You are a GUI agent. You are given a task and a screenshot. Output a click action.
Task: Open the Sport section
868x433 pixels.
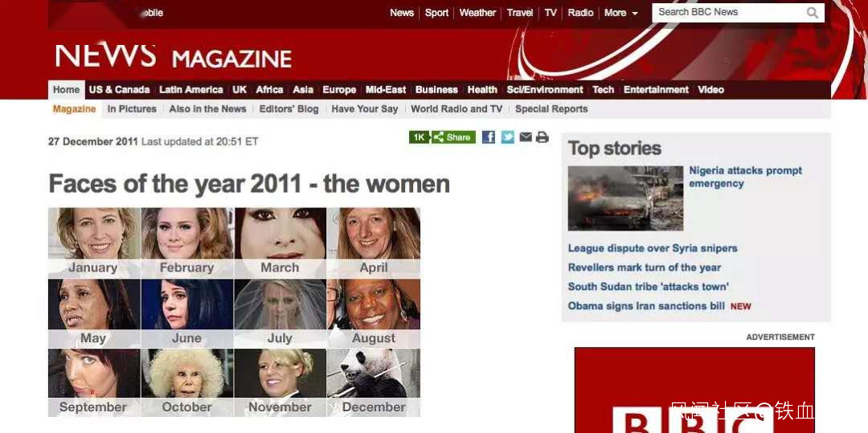[x=436, y=13]
